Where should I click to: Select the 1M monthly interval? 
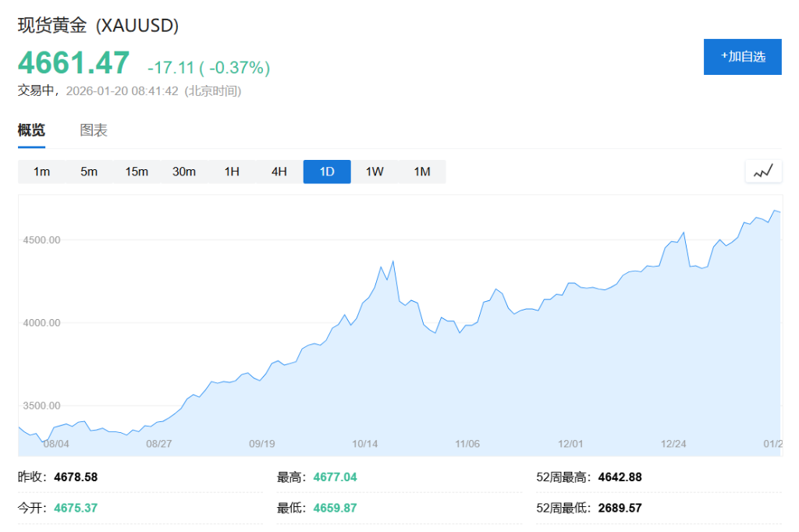coord(422,172)
